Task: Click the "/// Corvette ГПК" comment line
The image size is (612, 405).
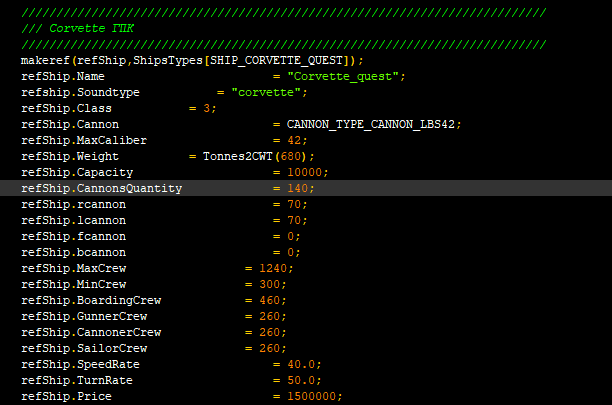Action: click(78, 28)
